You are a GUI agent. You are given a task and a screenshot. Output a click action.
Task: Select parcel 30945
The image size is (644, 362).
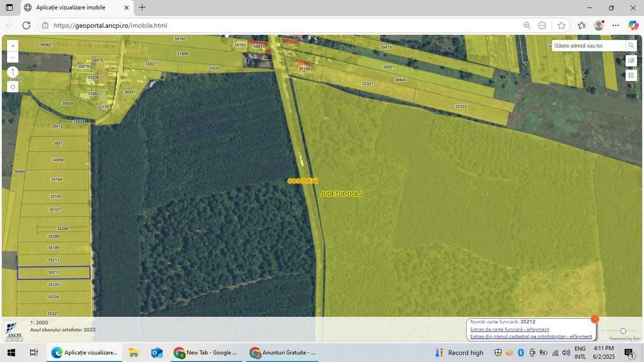[401, 80]
